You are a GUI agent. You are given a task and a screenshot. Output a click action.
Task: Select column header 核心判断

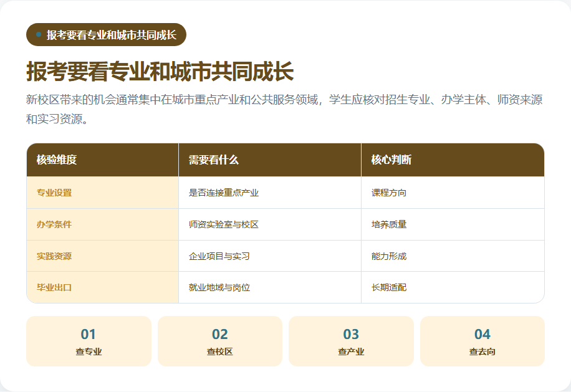coord(453,160)
